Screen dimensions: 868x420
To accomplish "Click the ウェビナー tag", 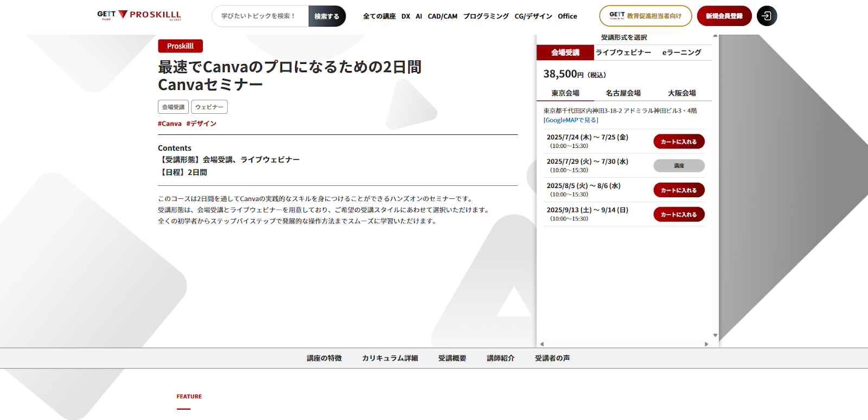I will (x=209, y=107).
